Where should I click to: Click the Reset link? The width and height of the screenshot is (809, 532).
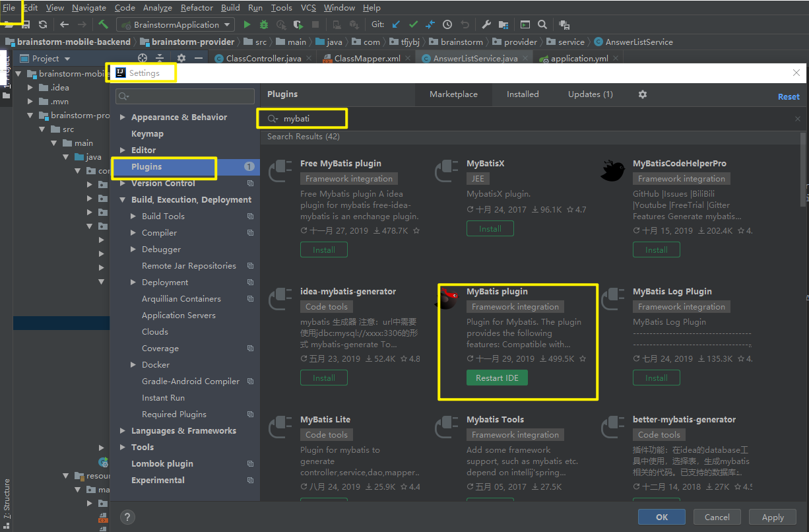pos(789,96)
